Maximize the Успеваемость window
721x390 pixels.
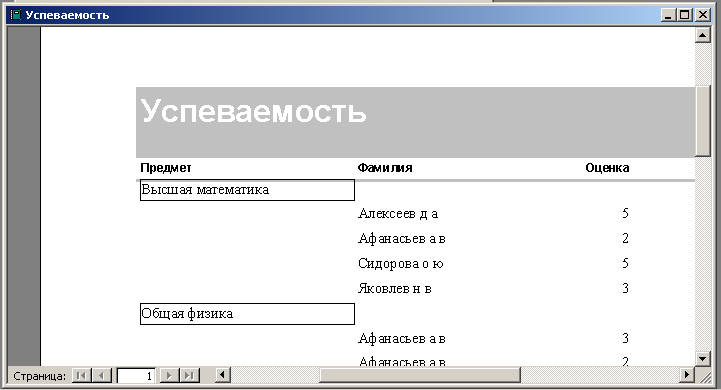coord(685,15)
